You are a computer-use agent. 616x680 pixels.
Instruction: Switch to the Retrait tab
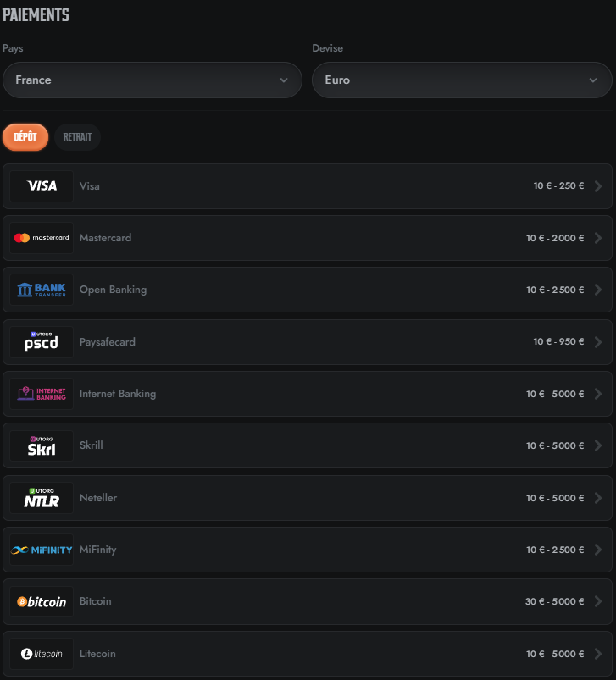click(77, 137)
